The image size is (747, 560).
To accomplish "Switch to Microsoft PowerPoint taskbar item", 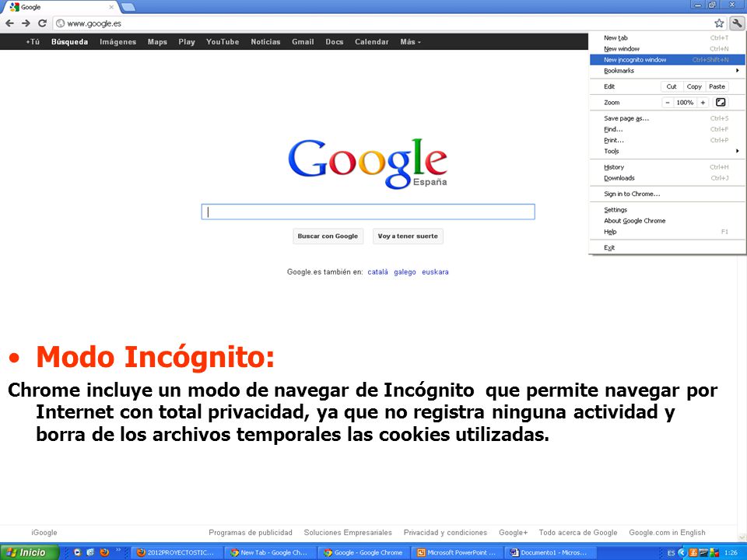I will coord(458,553).
